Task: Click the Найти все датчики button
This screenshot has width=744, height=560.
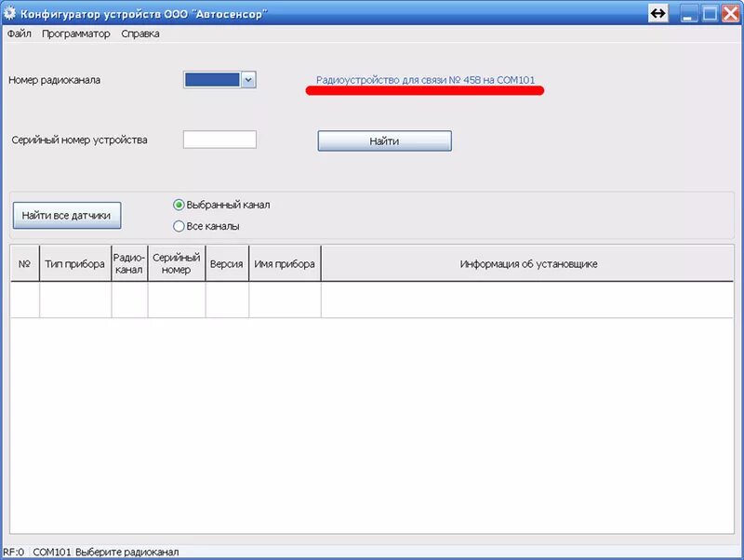Action: coord(67,216)
